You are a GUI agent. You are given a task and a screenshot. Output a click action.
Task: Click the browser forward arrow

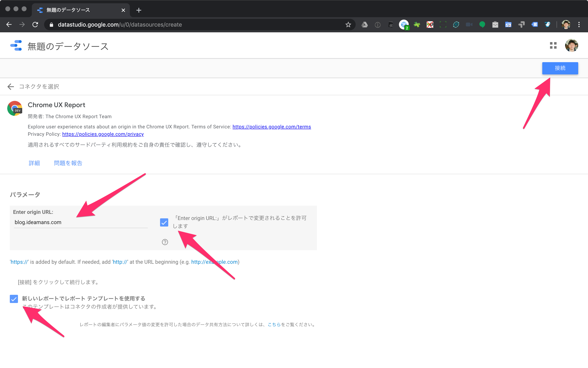point(22,25)
